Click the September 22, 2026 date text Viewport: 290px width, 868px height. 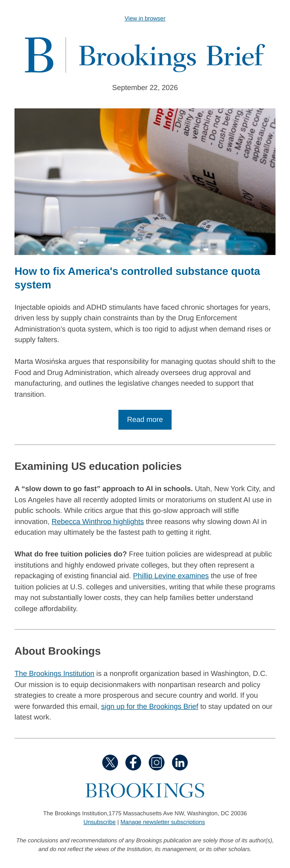pos(145,88)
